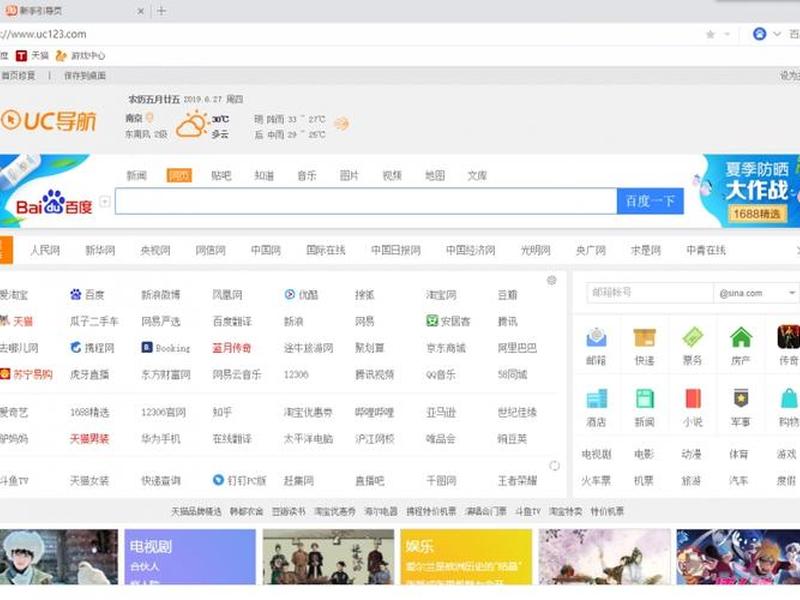Click the refresh circle icon beside 王者荣耀
Screen dimensions: 800x600
pyautogui.click(x=555, y=465)
